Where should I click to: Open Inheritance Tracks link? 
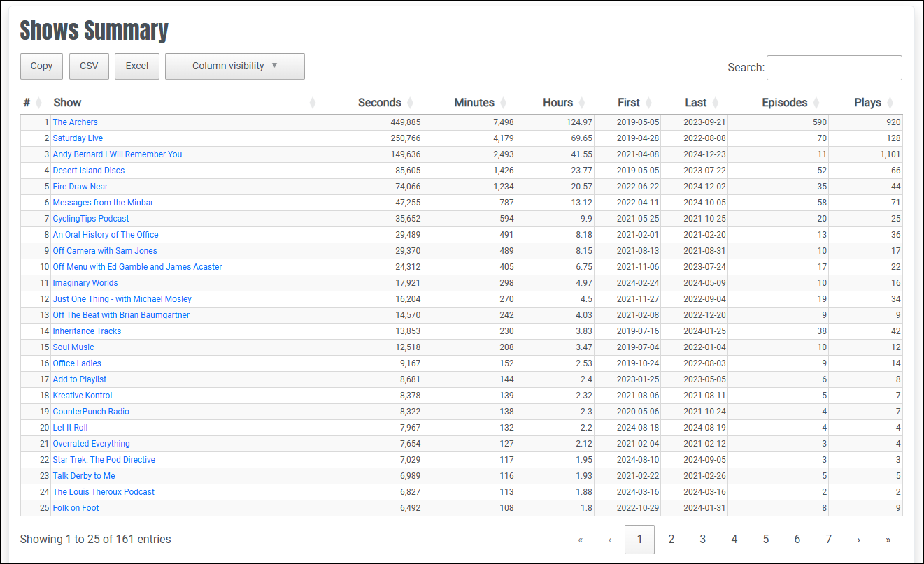coord(87,331)
